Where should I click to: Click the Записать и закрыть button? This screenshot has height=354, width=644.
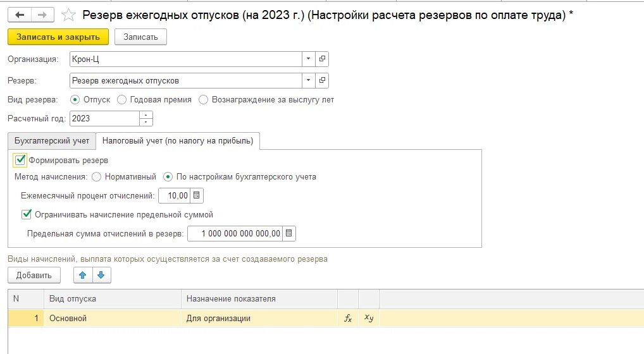pos(58,37)
